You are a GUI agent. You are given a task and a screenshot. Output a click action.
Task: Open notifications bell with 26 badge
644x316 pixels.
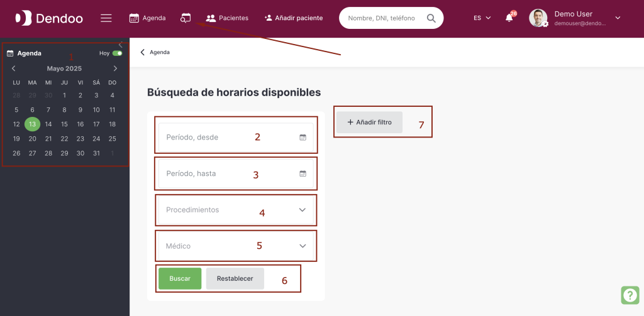pyautogui.click(x=509, y=18)
